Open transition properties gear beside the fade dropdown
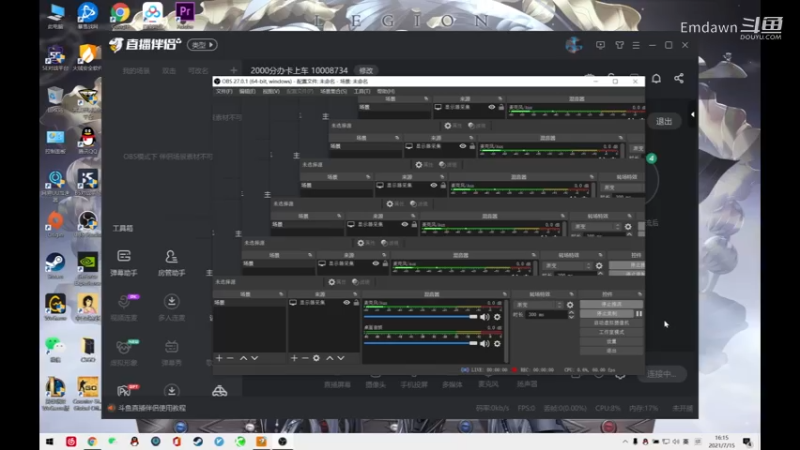This screenshot has height=450, width=800. pyautogui.click(x=570, y=305)
